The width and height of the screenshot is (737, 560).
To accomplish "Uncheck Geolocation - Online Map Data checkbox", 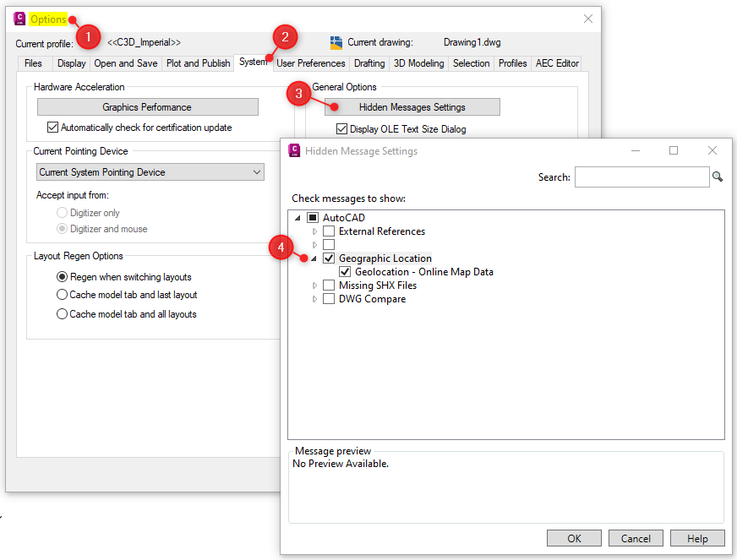I will click(345, 271).
